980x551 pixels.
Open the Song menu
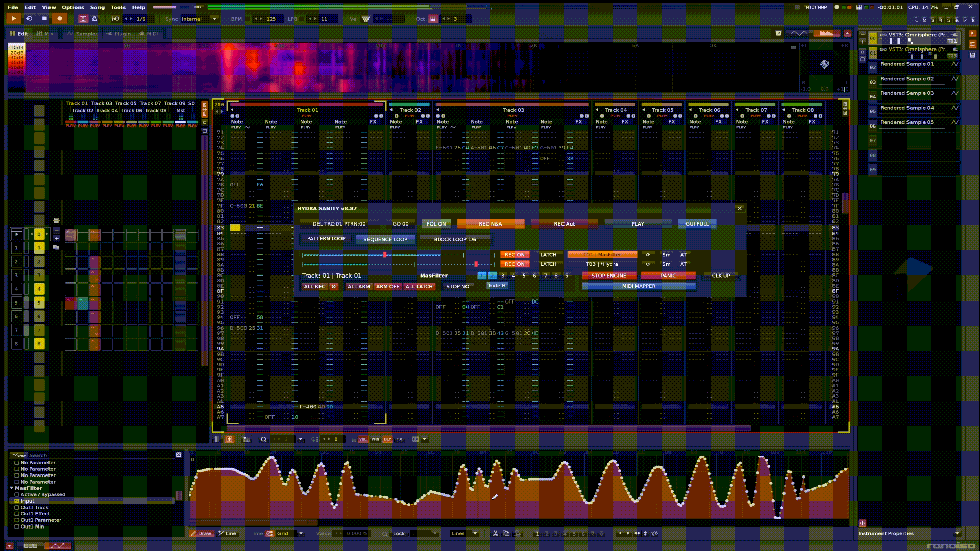point(97,7)
